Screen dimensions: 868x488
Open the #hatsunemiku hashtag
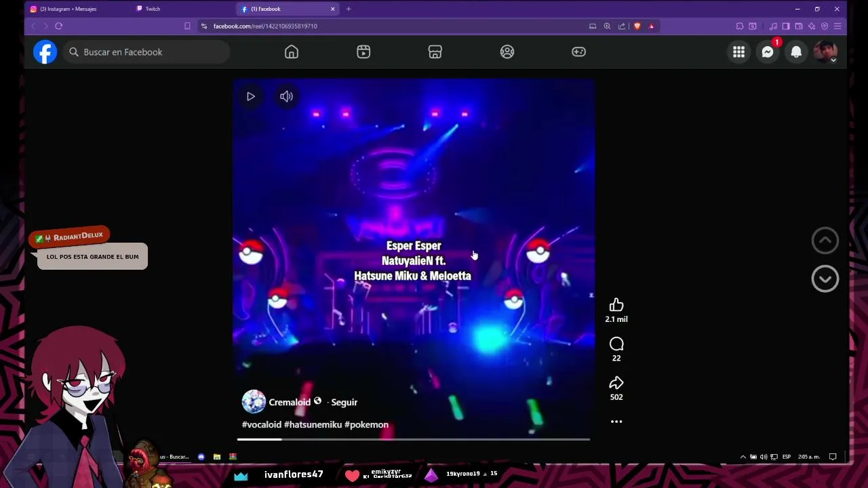point(313,425)
